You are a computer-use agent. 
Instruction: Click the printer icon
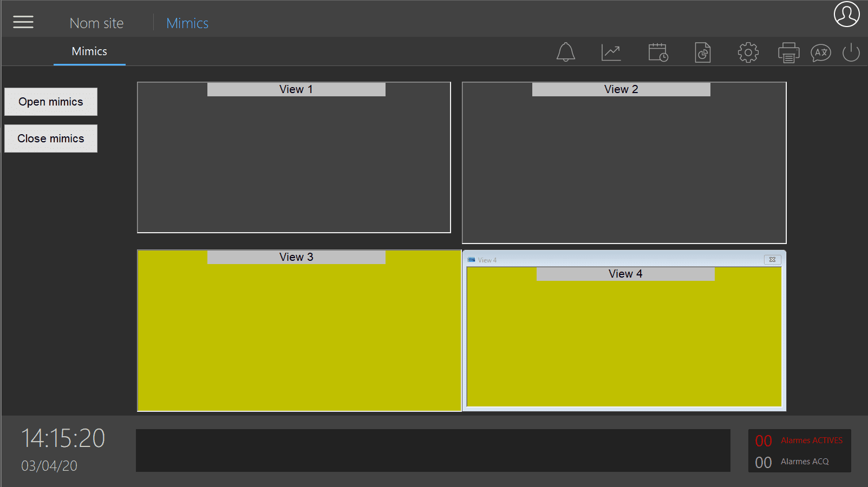point(788,52)
